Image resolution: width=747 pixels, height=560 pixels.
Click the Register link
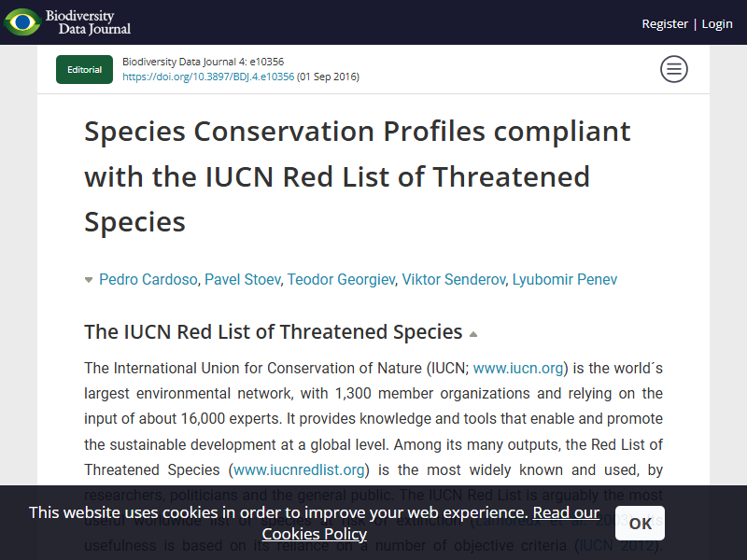(x=665, y=24)
